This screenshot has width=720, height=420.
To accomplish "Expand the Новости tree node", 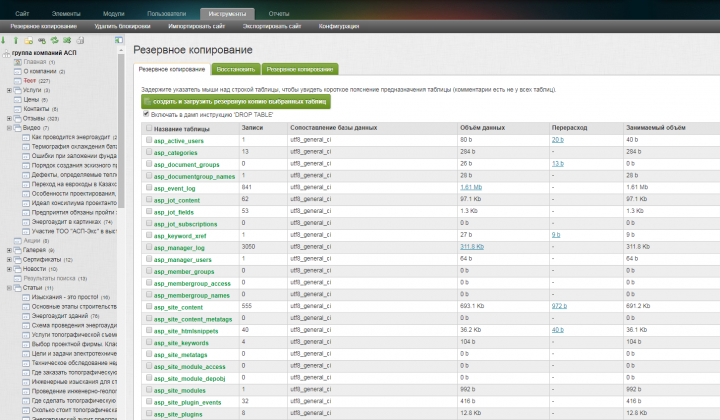I will click(x=9, y=269).
